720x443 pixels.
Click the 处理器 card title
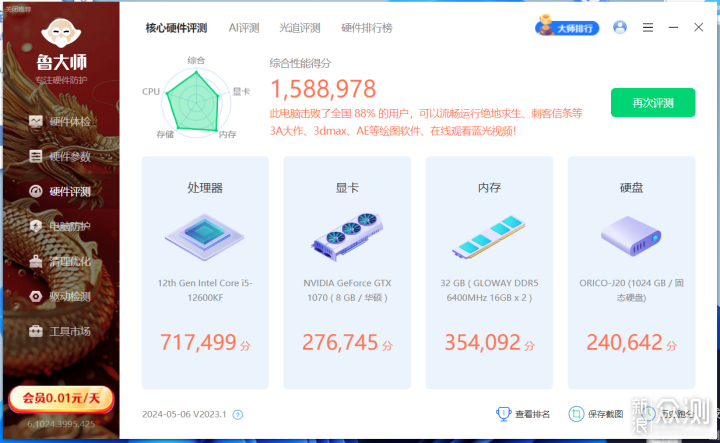(205, 188)
